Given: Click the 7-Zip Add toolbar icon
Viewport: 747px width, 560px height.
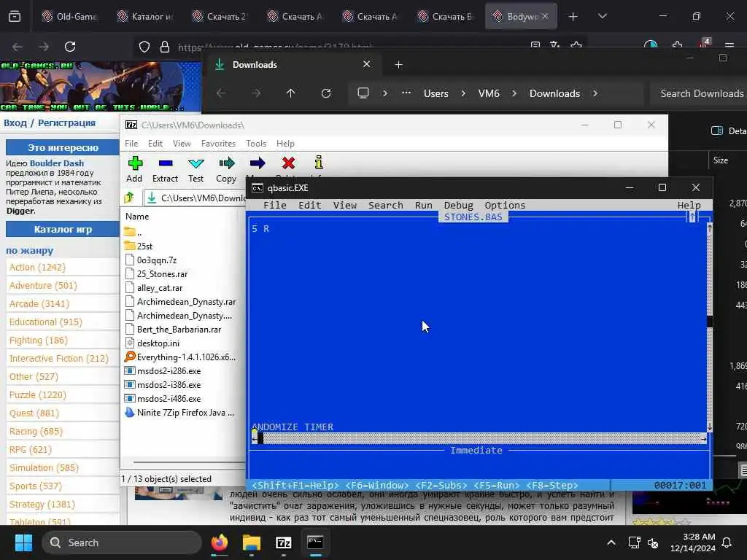Looking at the screenshot, I should (x=135, y=163).
